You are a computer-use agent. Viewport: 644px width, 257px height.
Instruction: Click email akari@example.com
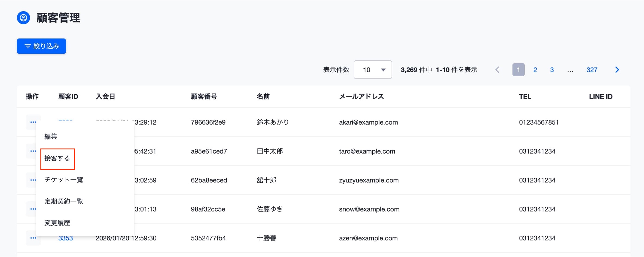pyautogui.click(x=368, y=122)
